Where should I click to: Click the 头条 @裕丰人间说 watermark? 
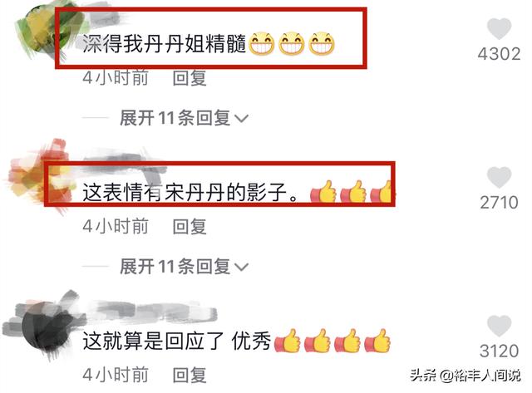pos(465,376)
